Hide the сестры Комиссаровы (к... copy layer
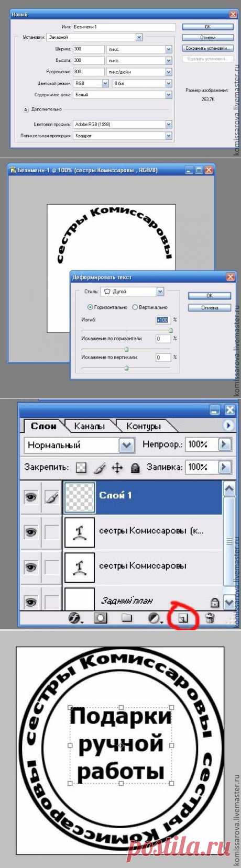The image size is (241, 868). click(31, 532)
